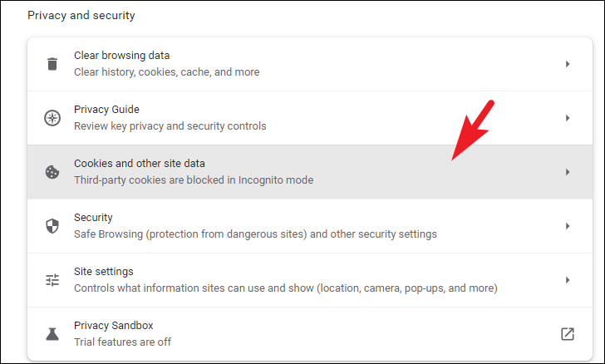605x364 pixels.
Task: Open Site settings label
Action: (103, 272)
